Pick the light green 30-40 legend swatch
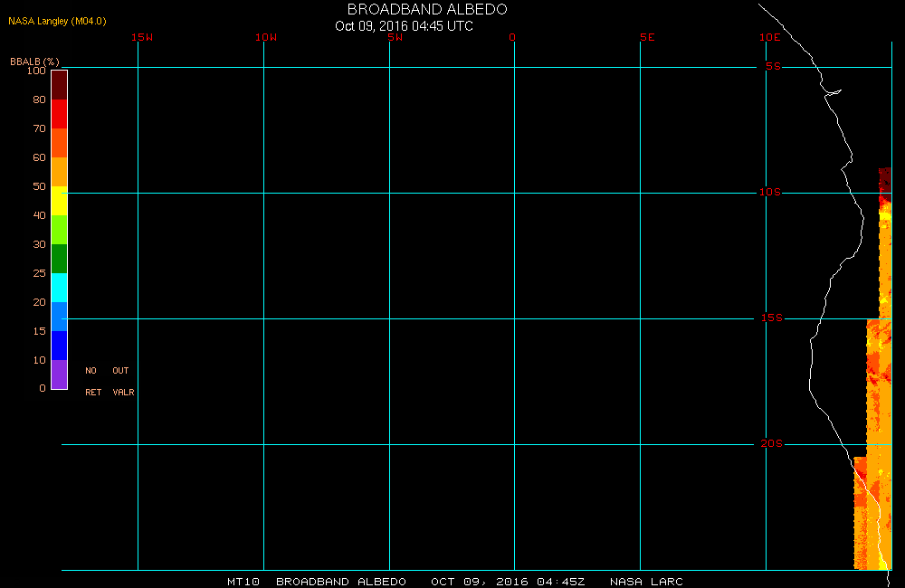 pos(60,229)
